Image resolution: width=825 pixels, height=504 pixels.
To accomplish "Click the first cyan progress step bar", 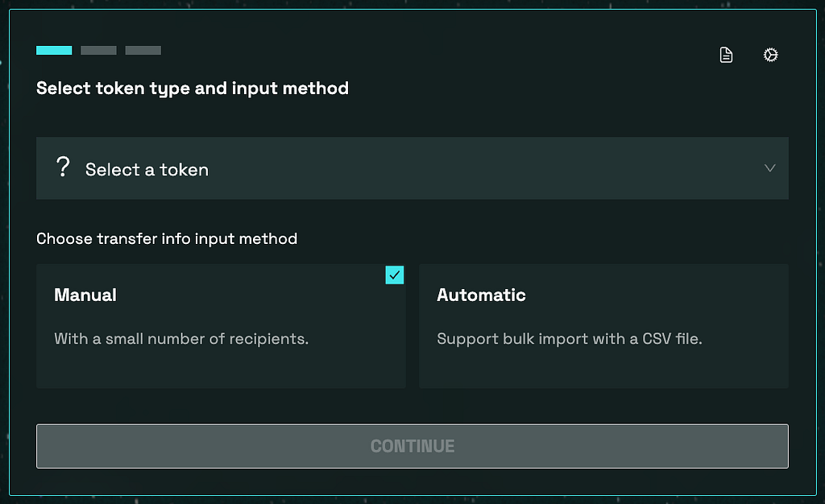I will 54,51.
